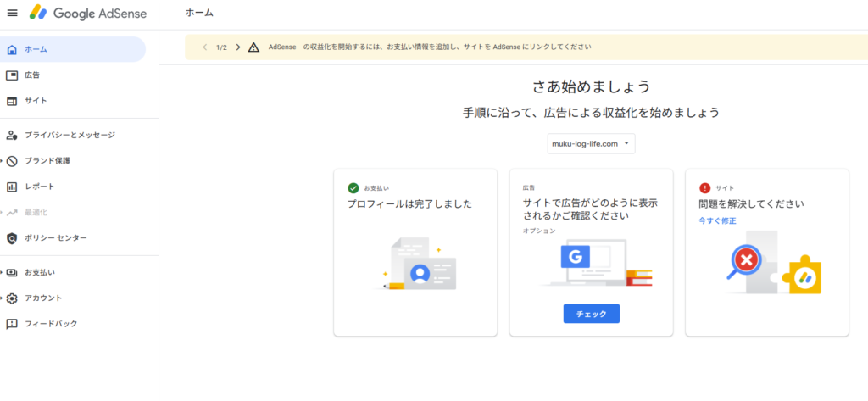The height and width of the screenshot is (401, 868).
Task: Go to previous notification in banner
Action: [x=205, y=47]
